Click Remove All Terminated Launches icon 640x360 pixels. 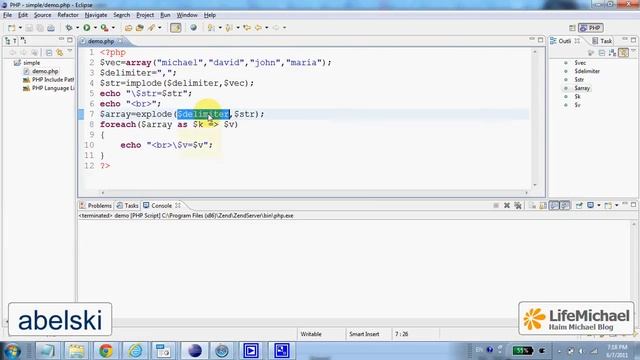(518, 205)
